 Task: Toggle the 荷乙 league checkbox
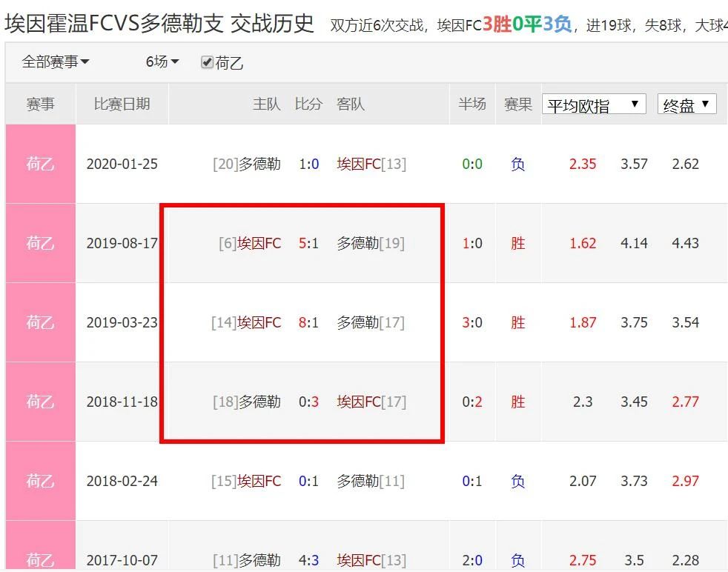(x=208, y=63)
